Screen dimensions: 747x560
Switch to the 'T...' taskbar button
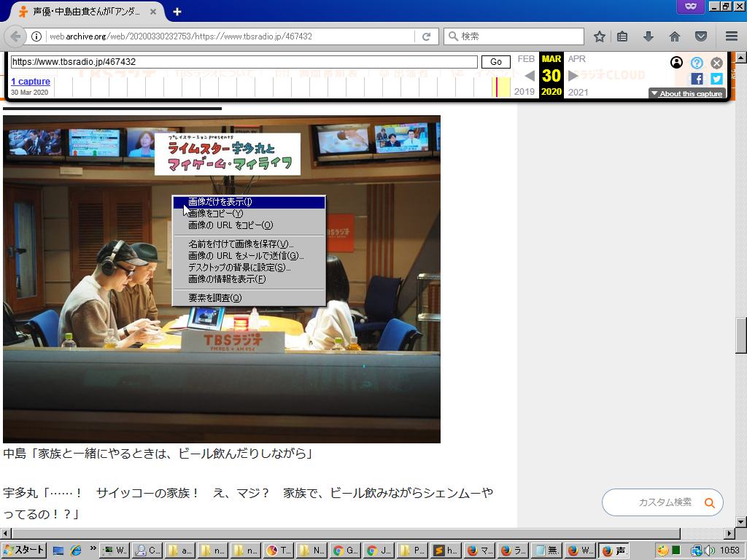point(279,551)
